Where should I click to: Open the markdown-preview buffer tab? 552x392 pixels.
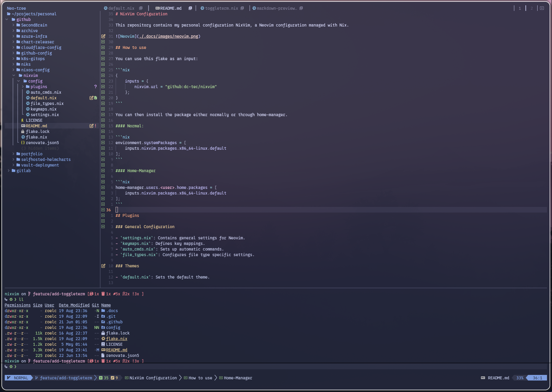276,8
